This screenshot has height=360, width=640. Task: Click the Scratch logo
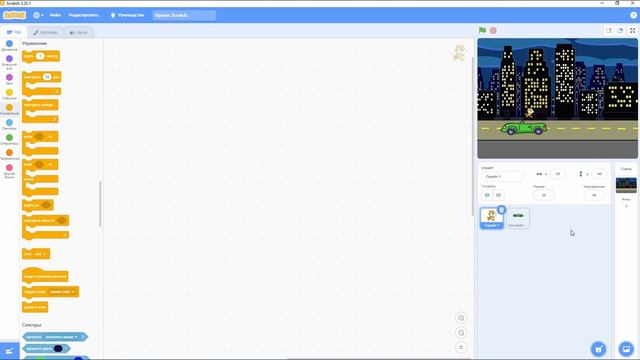(14, 15)
